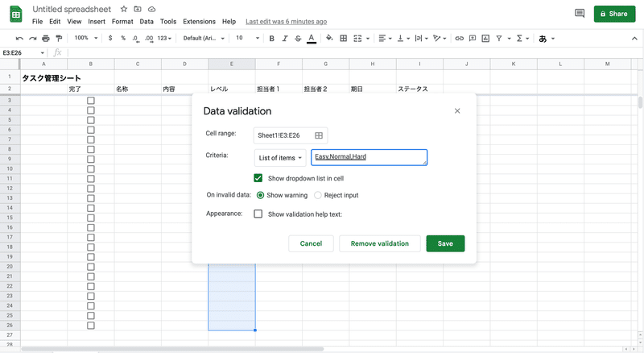Select the Reject input radio button
Image resolution: width=644 pixels, height=353 pixels.
pos(317,195)
